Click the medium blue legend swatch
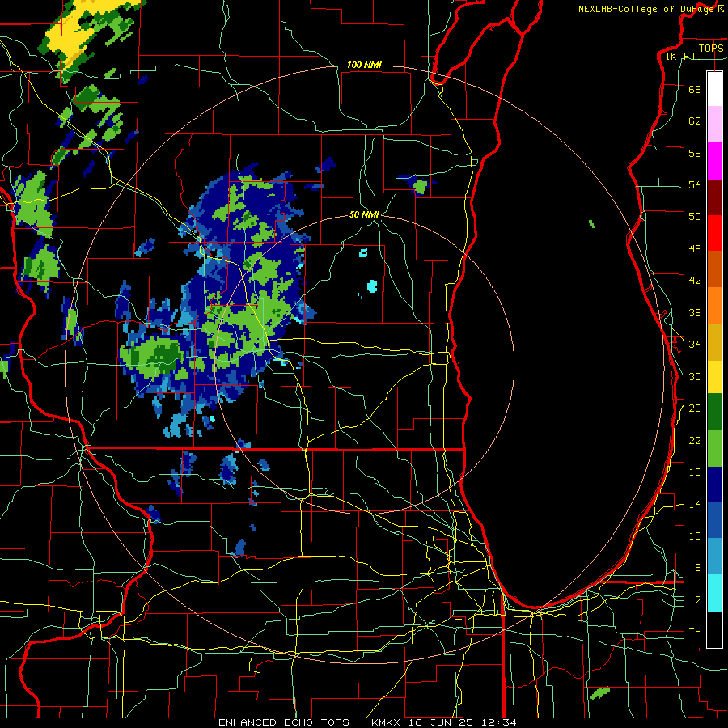Image resolution: width=728 pixels, height=728 pixels. pyautogui.click(x=714, y=520)
